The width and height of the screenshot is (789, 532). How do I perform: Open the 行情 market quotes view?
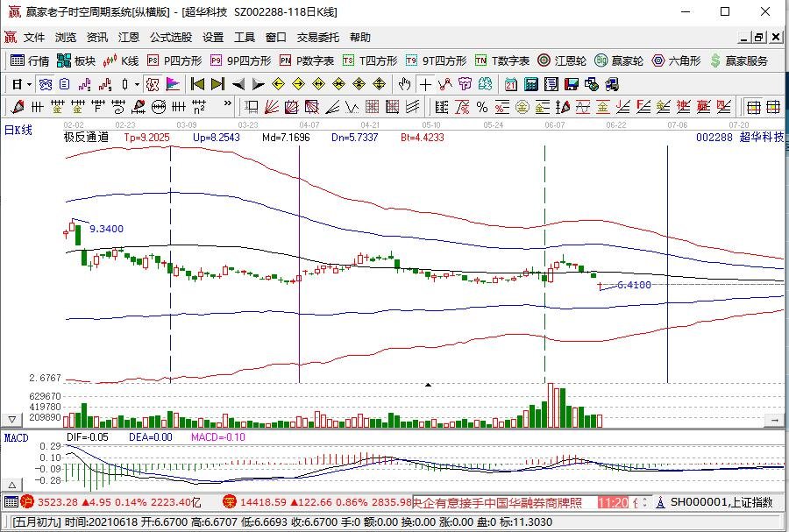pos(30,60)
